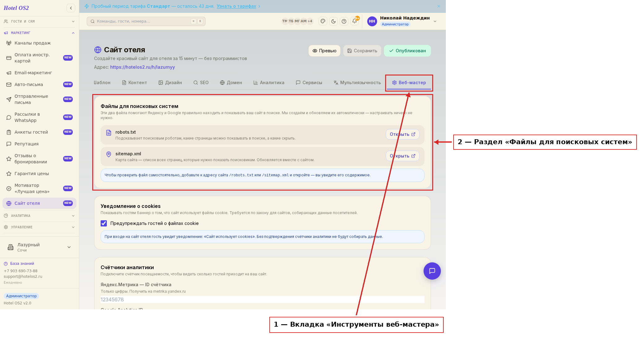Open user menu dropdown arrow
The height and width of the screenshot is (340, 644).
[435, 21]
